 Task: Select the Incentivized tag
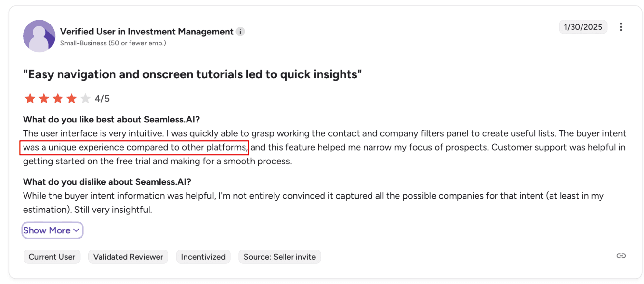(x=203, y=257)
